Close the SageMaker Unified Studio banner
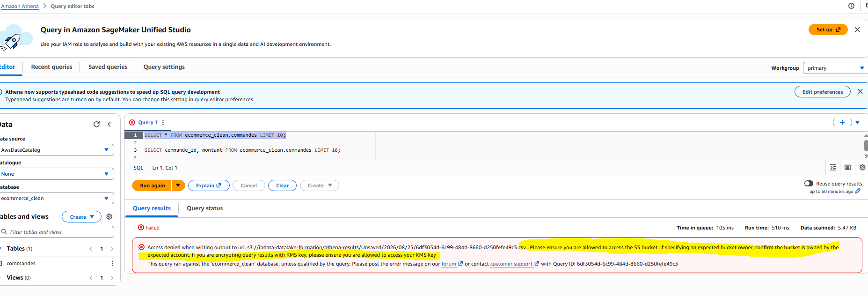Image resolution: width=868 pixels, height=296 pixels. point(857,30)
